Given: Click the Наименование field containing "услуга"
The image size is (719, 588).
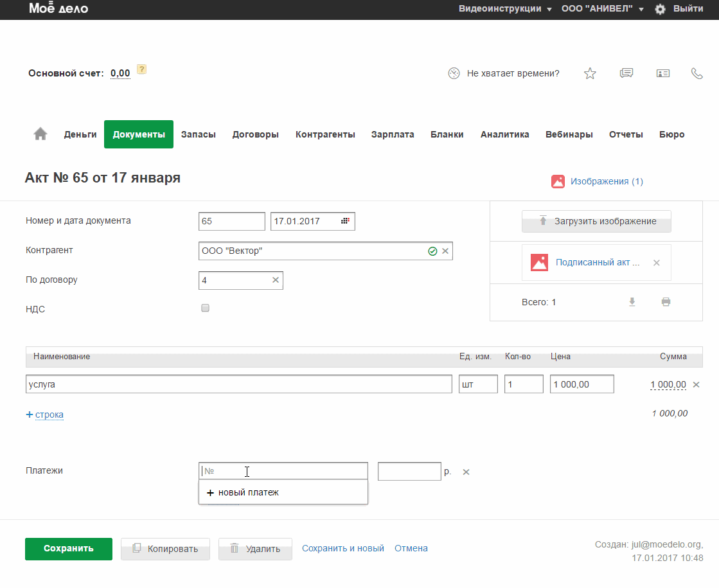Looking at the screenshot, I should point(238,384).
